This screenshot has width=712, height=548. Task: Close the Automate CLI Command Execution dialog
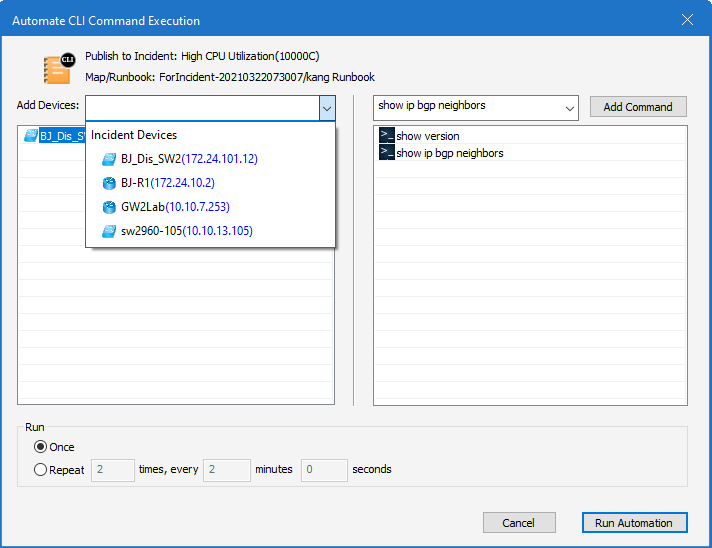coord(687,20)
